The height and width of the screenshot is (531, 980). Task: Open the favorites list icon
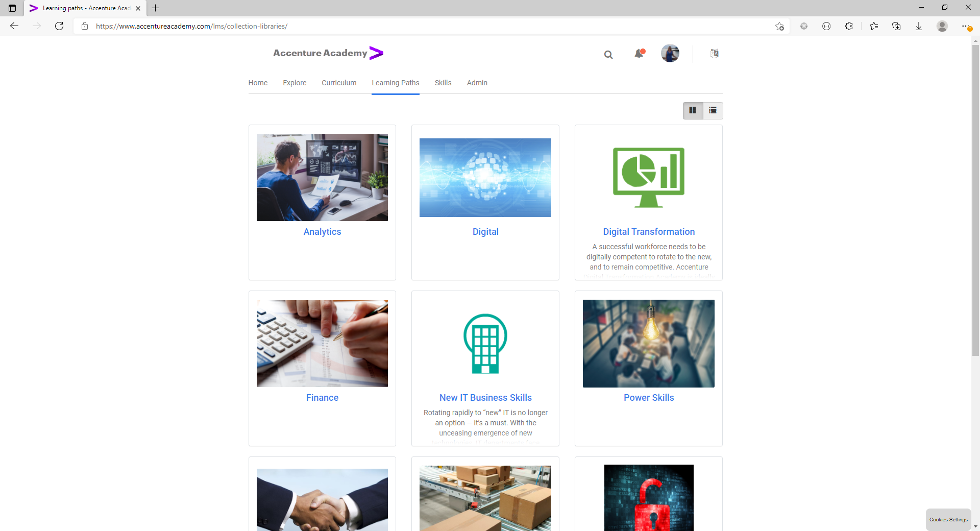click(x=874, y=26)
